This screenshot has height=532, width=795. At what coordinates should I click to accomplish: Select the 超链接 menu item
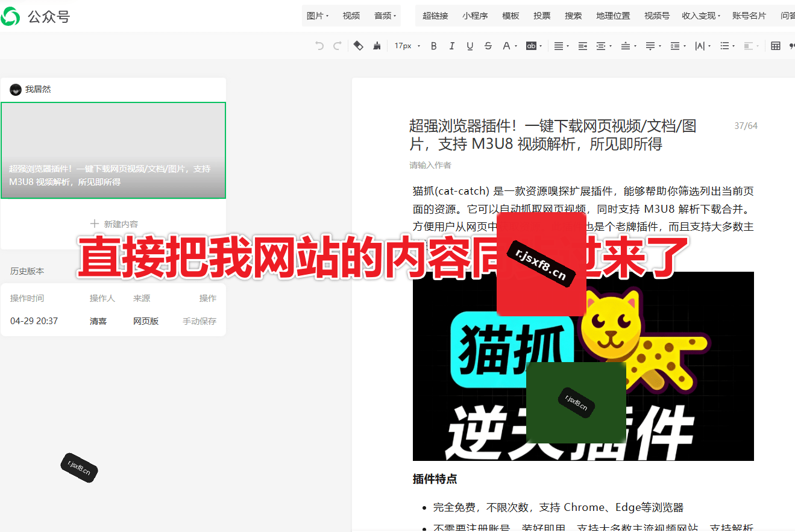click(435, 16)
